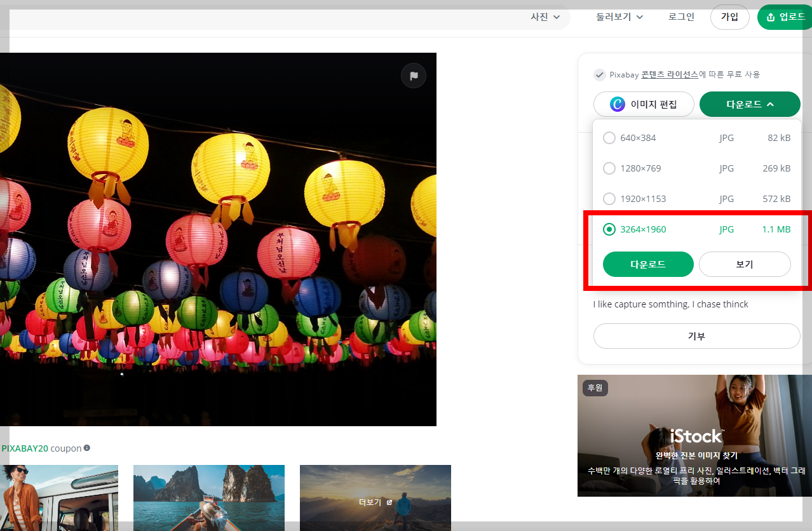
Task: Click the external link icon beside 더보기
Action: pos(389,502)
